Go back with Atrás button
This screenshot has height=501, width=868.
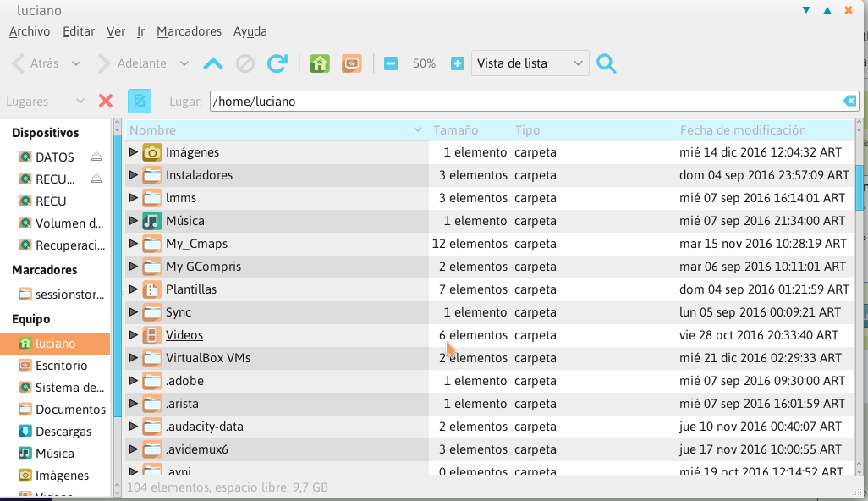(35, 63)
